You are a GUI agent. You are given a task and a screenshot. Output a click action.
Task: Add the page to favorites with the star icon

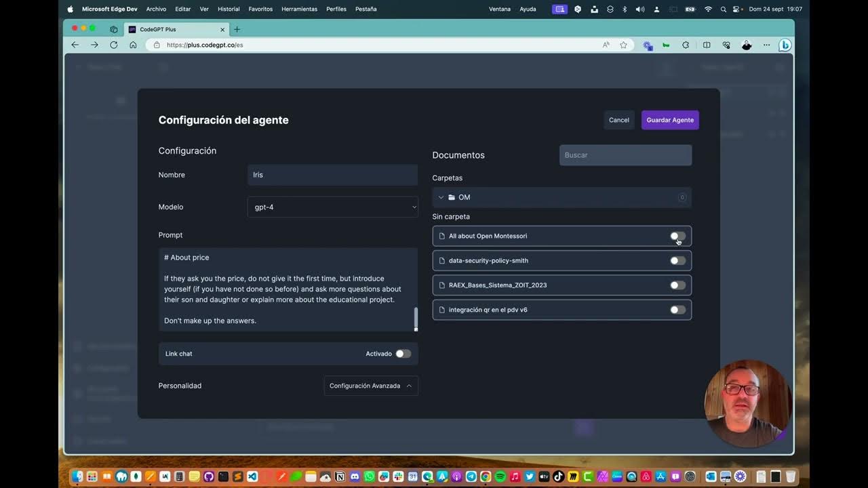pyautogui.click(x=623, y=45)
